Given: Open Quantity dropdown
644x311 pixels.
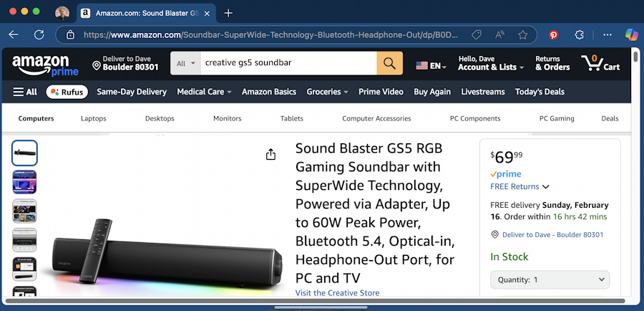Looking at the screenshot, I should pos(550,279).
